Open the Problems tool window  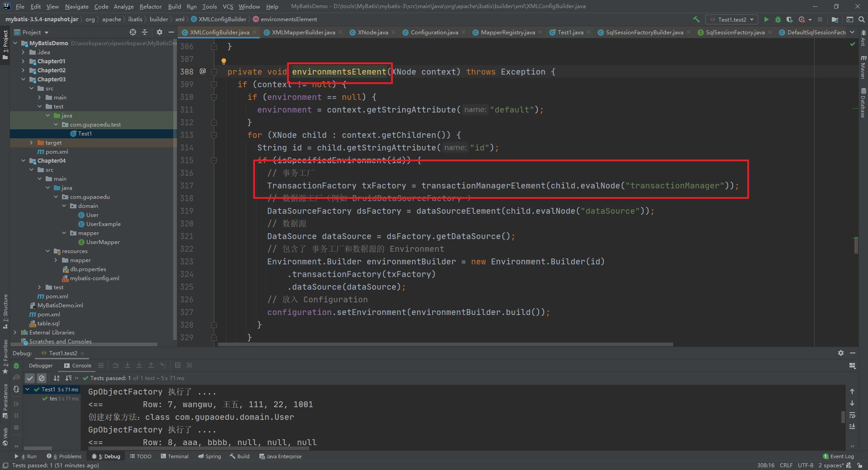pos(64,456)
